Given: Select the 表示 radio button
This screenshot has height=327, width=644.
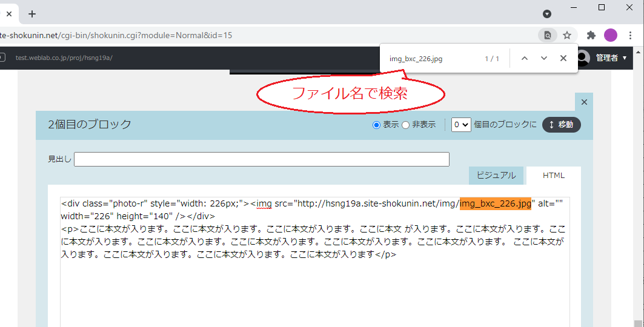Looking at the screenshot, I should (x=376, y=125).
